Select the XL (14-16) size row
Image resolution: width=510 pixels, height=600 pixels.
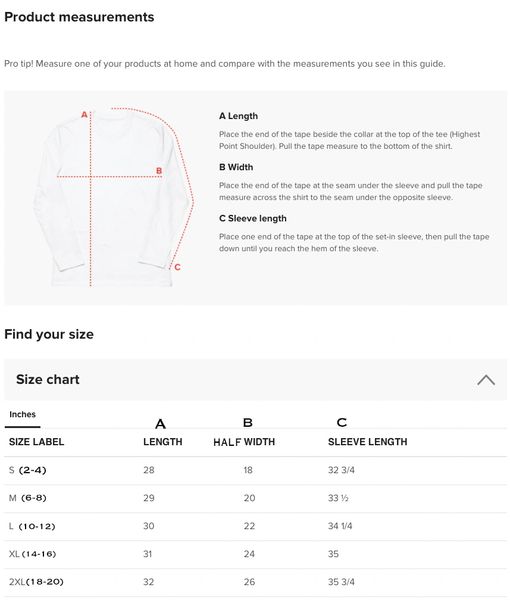pos(255,554)
